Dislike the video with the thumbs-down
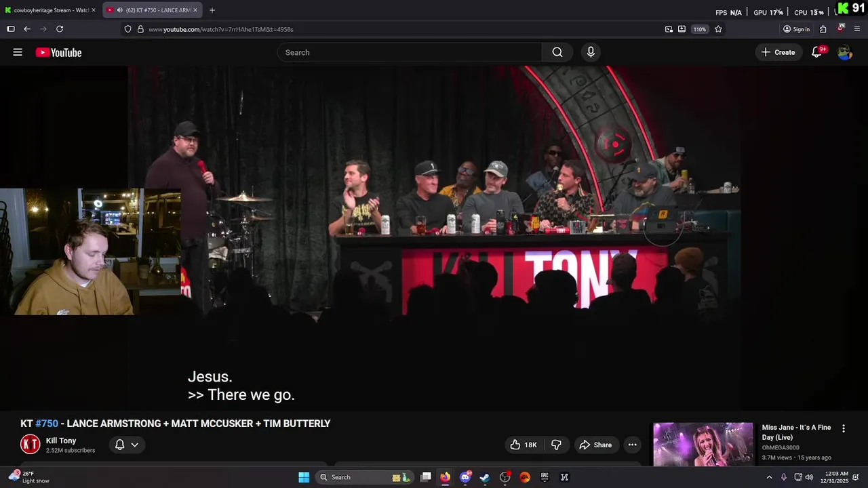Screen dimensions: 868x488 click(x=556, y=445)
